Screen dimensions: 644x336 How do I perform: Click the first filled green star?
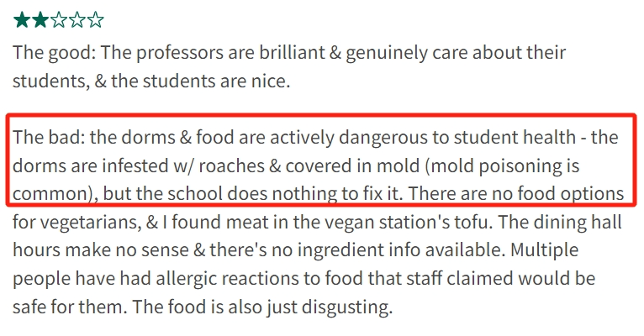pyautogui.click(x=22, y=18)
